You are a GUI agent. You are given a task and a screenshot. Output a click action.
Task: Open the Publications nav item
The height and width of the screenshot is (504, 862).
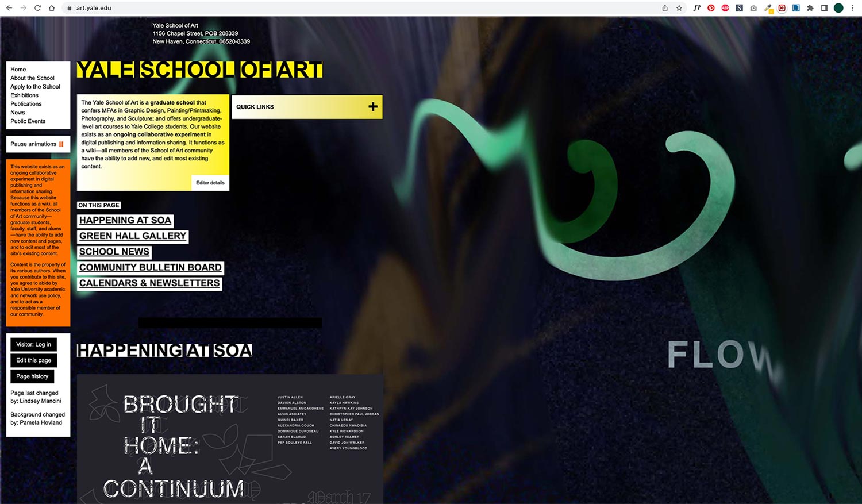[x=26, y=104]
